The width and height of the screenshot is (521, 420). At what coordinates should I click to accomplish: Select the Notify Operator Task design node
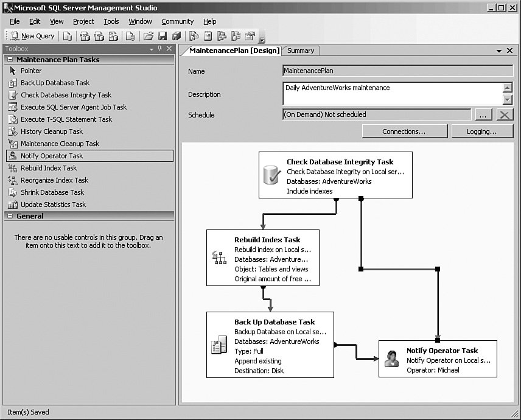coord(438,359)
